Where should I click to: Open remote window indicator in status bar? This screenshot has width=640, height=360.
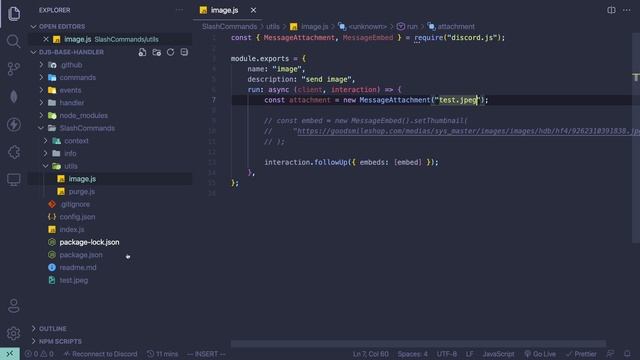pyautogui.click(x=10, y=353)
